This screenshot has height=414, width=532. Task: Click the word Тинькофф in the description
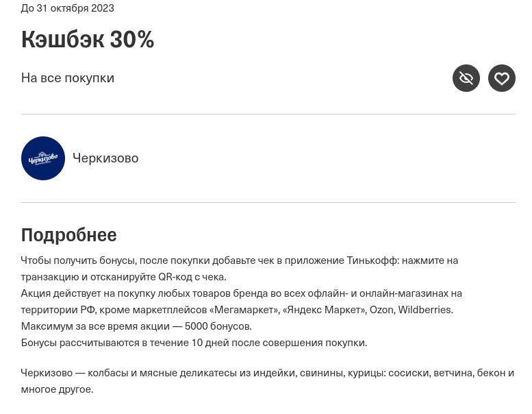tap(372, 260)
